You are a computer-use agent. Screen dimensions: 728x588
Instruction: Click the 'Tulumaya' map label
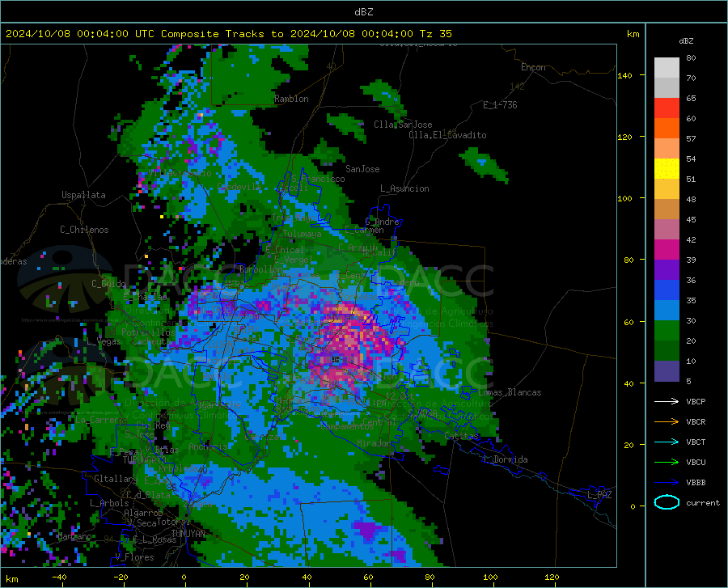point(302,234)
